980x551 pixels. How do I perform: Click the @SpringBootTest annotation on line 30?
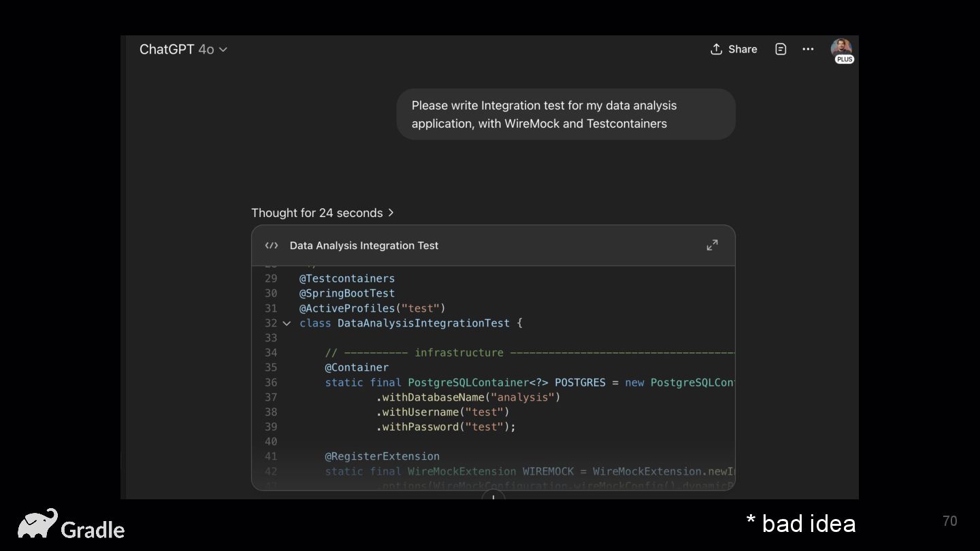347,293
